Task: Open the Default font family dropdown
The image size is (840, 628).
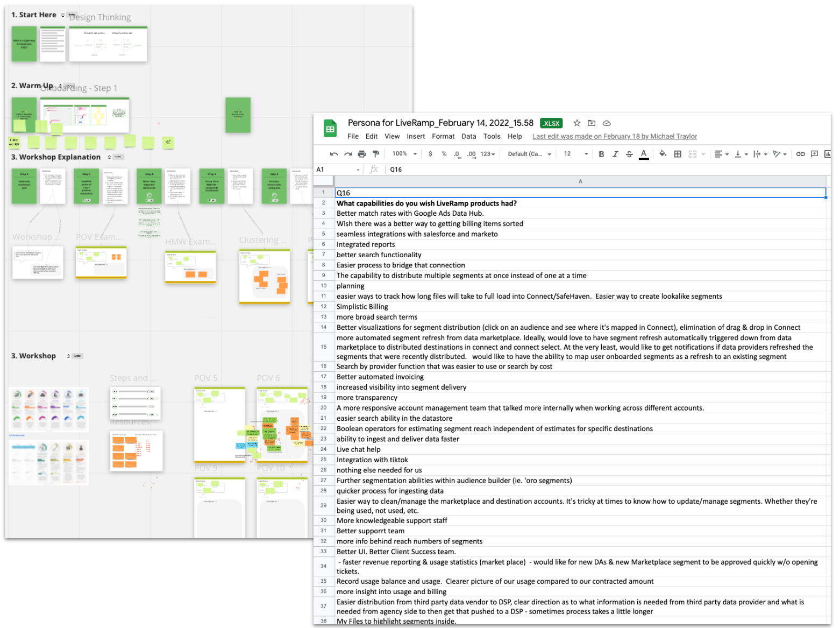Action: pos(530,154)
